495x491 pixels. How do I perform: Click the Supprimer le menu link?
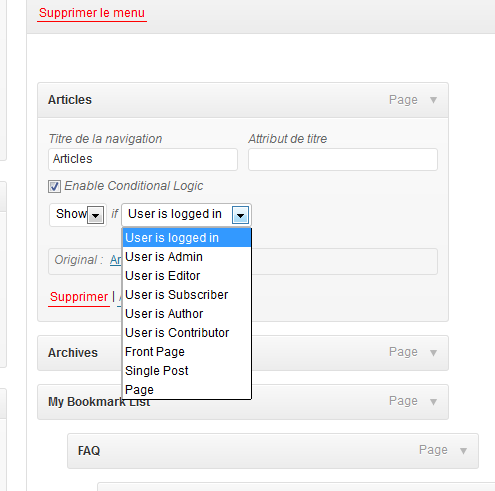pos(92,13)
